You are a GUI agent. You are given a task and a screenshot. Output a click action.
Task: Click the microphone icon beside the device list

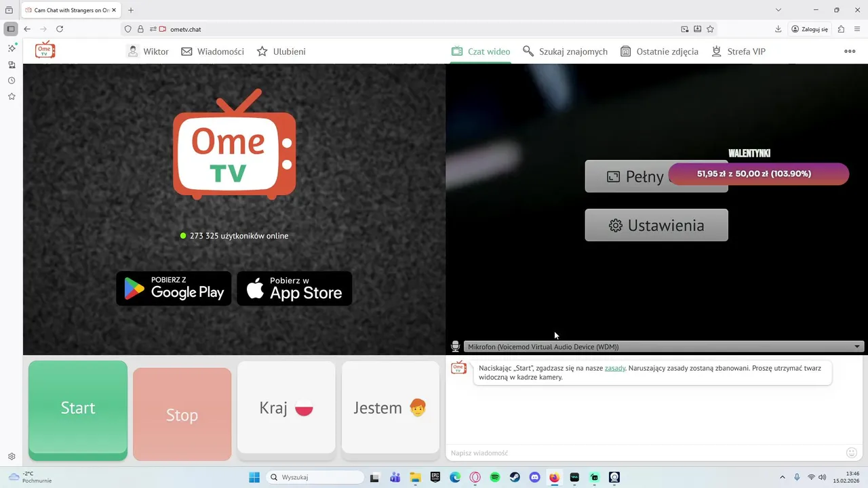pyautogui.click(x=456, y=346)
